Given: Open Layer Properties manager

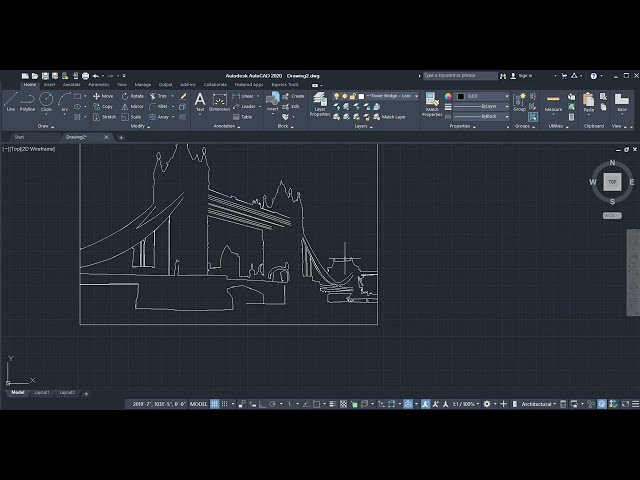Looking at the screenshot, I should (320, 104).
